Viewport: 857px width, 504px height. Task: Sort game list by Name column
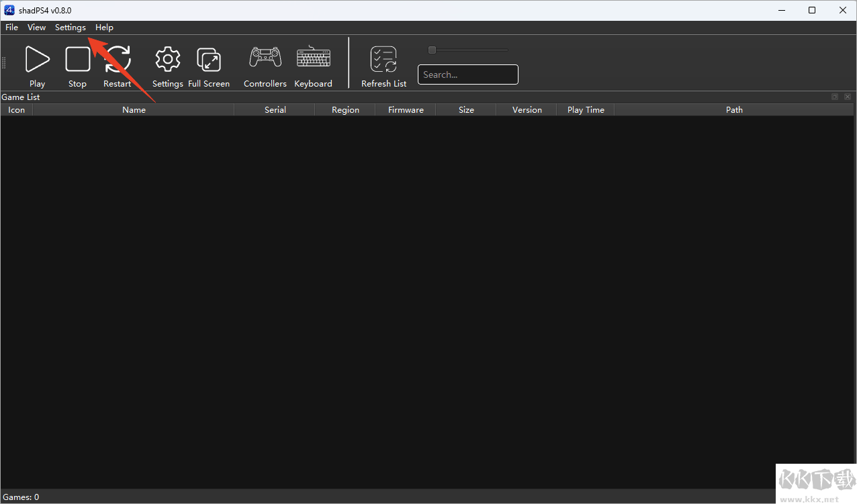(x=134, y=110)
